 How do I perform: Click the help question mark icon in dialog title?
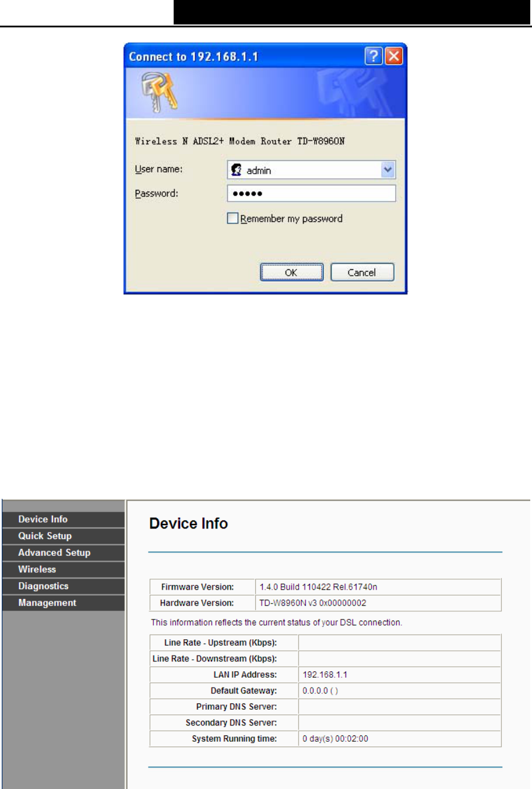[374, 56]
